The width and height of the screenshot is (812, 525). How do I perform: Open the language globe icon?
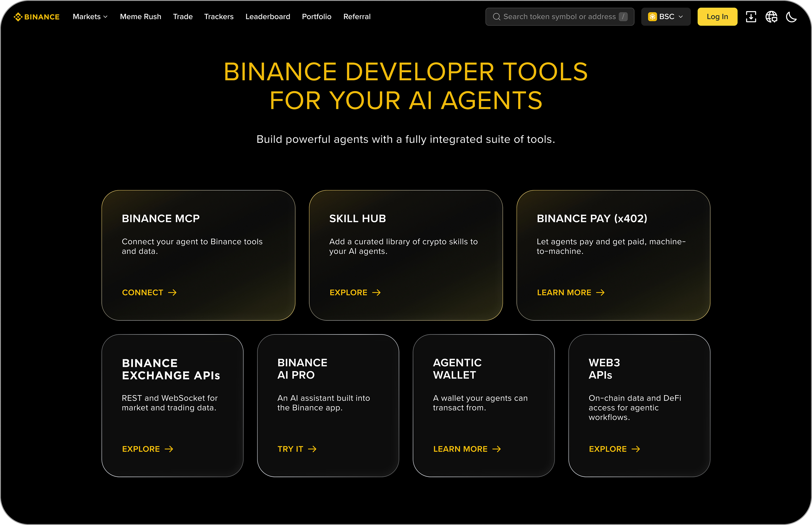[771, 17]
